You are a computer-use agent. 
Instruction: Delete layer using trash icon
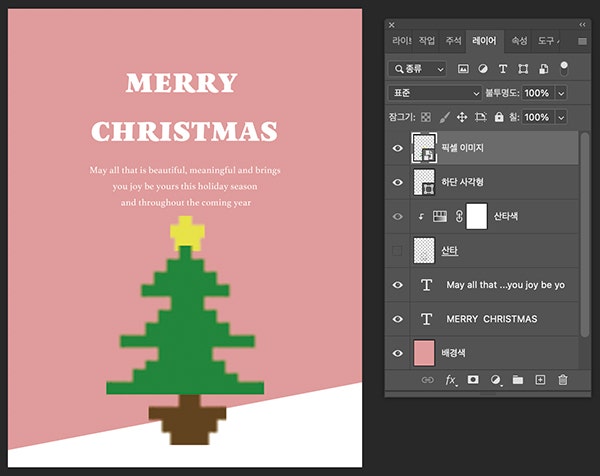pyautogui.click(x=562, y=380)
